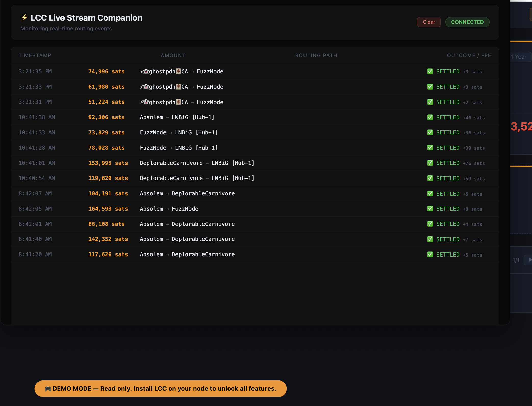The width and height of the screenshot is (532, 406).
Task: Click the TIMESTAMP column header
Action: coord(35,55)
